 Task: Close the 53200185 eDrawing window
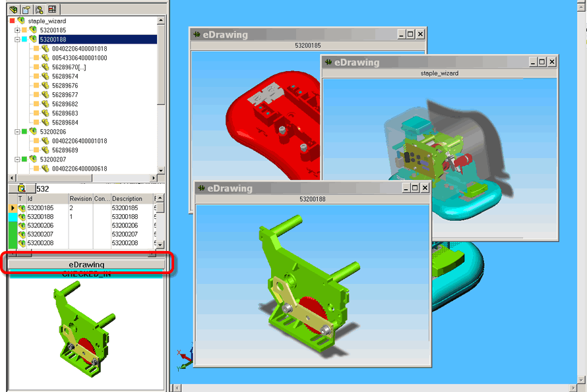click(x=420, y=34)
